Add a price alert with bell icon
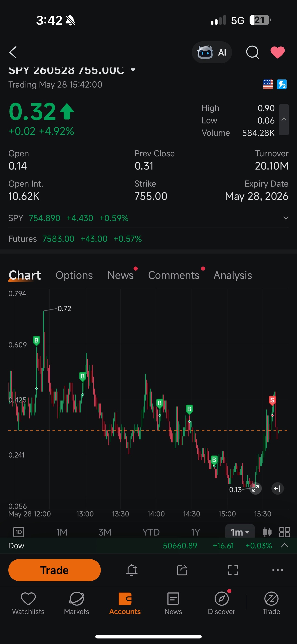Viewport: 297px width, 644px height. pos(132,570)
